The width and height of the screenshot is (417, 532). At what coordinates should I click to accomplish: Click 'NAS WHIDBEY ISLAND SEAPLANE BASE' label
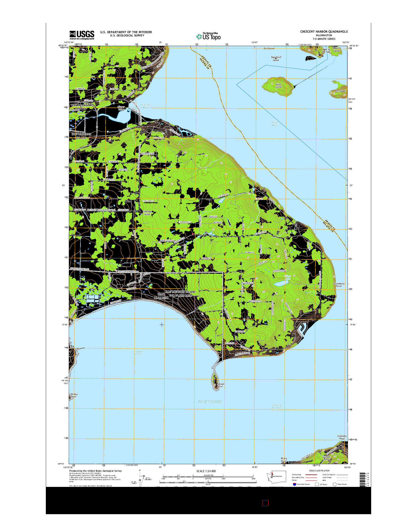click(180, 294)
